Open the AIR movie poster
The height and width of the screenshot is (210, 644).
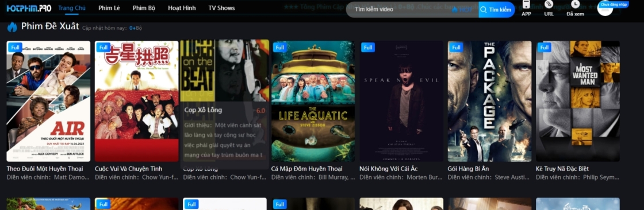point(48,102)
